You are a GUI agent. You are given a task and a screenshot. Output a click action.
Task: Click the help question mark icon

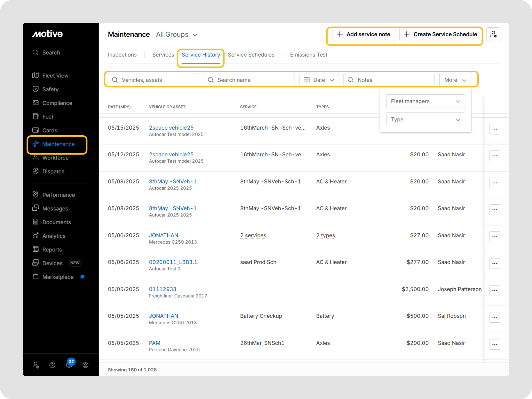pyautogui.click(x=52, y=365)
